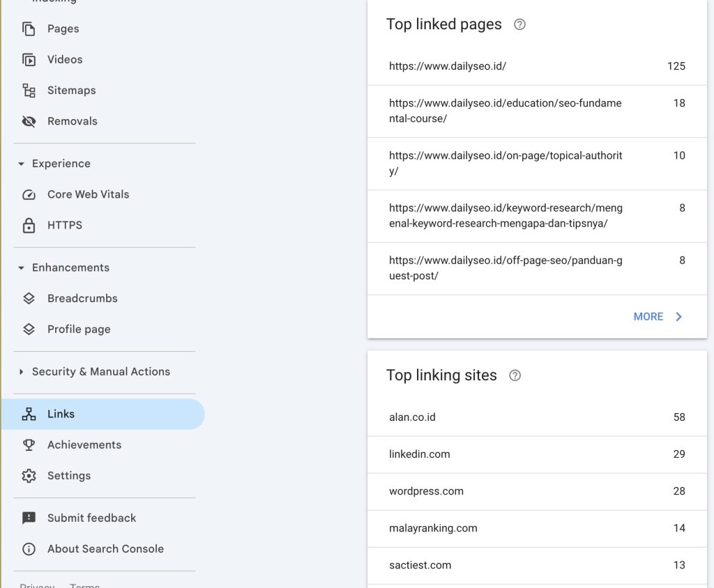Click the Profile page layers icon

[x=29, y=330]
